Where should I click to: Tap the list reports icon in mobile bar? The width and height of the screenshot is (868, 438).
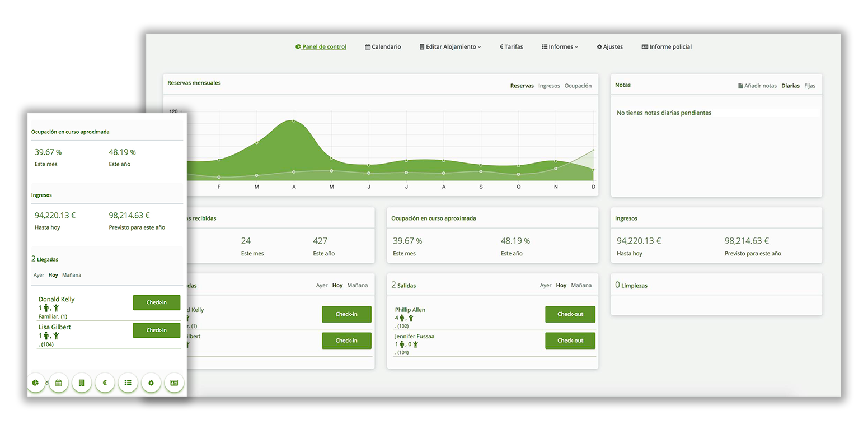tap(128, 383)
